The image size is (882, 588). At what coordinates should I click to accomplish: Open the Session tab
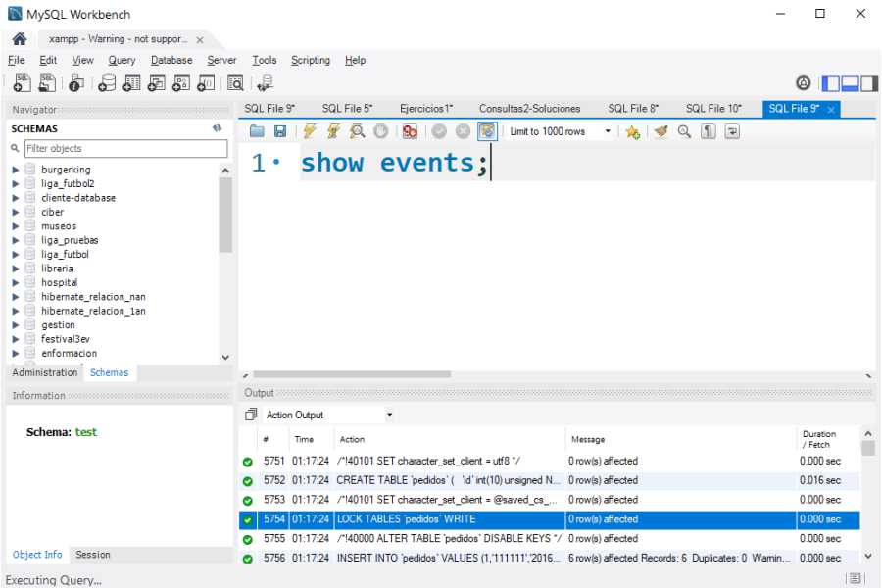pyautogui.click(x=93, y=555)
